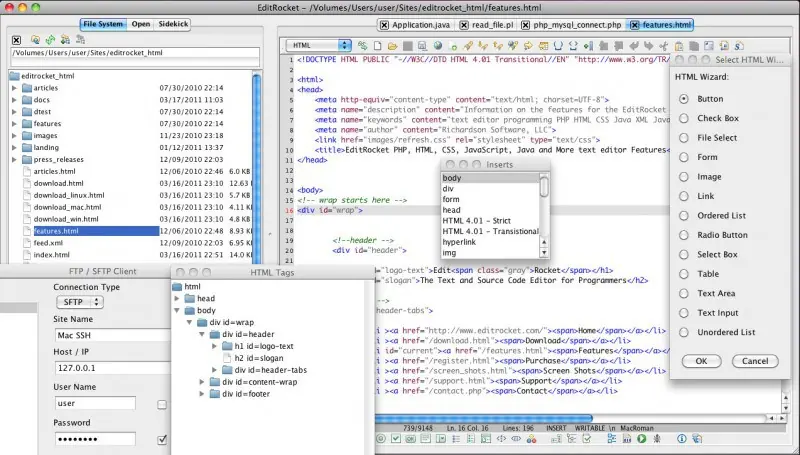Screen dimensions: 800x455
Task: Select the Check Box radio option
Action: pos(684,118)
